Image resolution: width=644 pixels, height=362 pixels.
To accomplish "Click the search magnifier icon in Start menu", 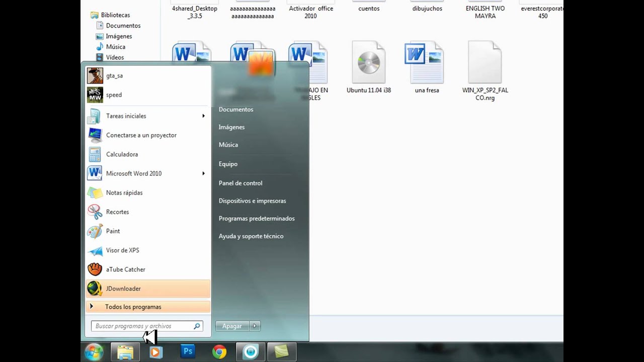I will coord(197,326).
